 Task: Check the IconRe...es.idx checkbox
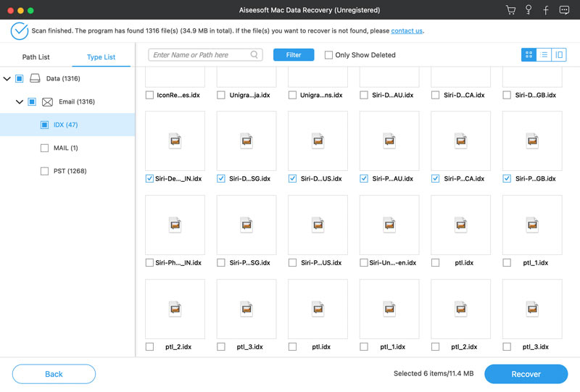tap(149, 95)
